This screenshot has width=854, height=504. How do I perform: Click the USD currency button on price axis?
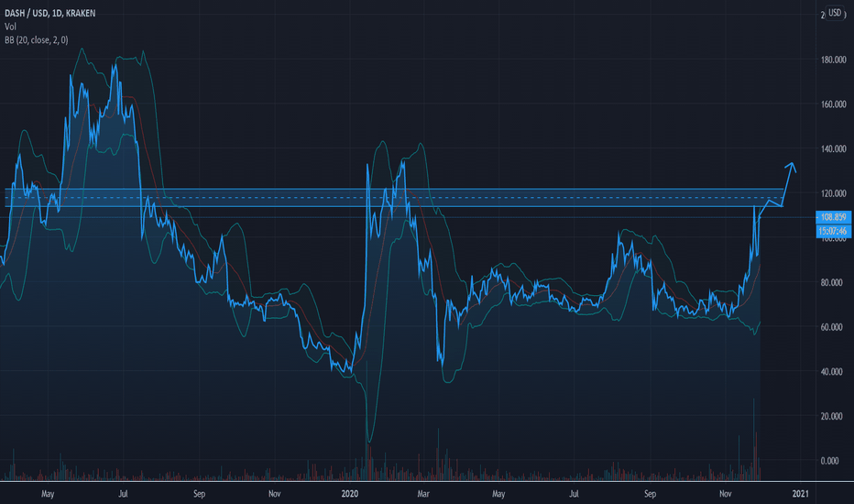[x=835, y=13]
